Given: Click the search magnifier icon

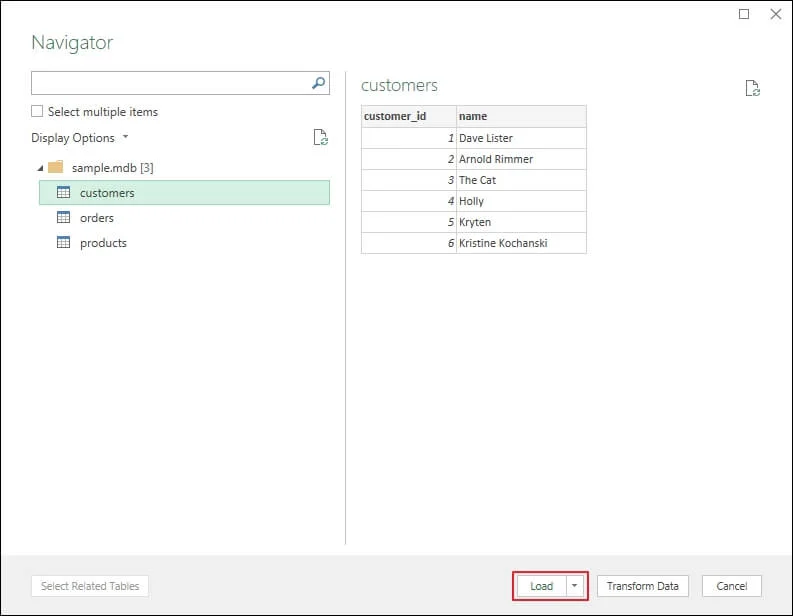Looking at the screenshot, I should tap(318, 83).
